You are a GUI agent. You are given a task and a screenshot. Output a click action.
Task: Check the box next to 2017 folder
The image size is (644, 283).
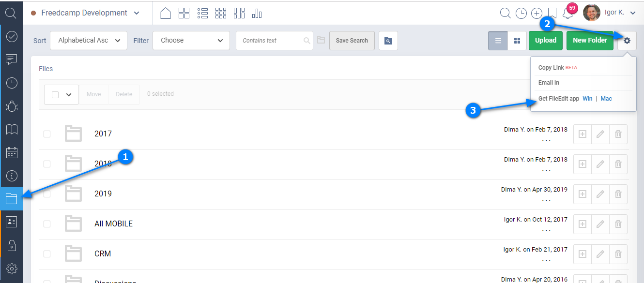(47, 134)
